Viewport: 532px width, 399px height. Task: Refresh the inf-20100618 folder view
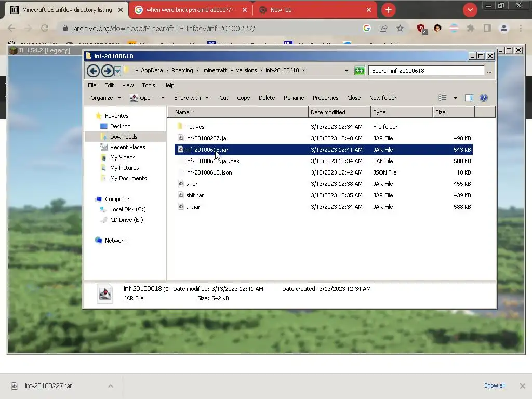pyautogui.click(x=360, y=71)
